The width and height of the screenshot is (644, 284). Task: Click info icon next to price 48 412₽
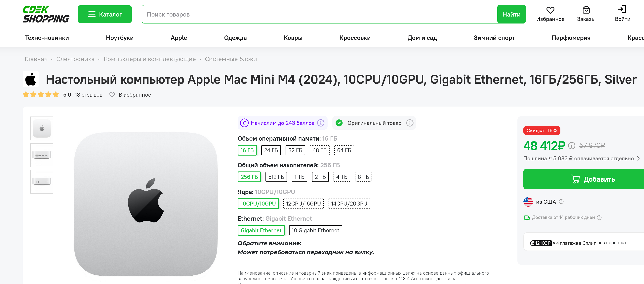point(572,146)
